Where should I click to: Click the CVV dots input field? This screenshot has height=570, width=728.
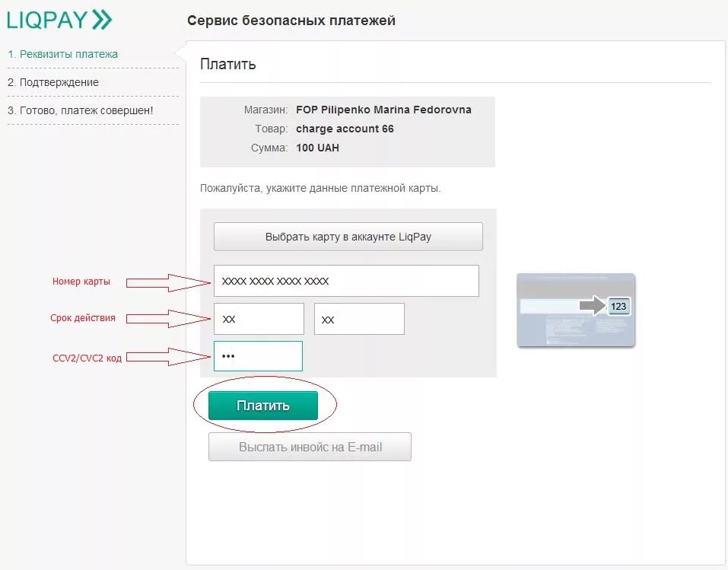[259, 355]
